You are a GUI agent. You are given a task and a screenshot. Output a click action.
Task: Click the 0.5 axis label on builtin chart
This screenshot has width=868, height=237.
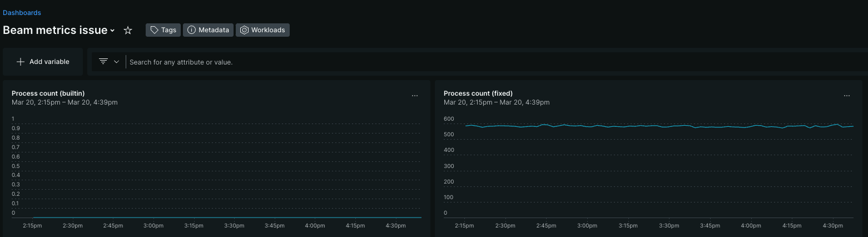coord(16,166)
